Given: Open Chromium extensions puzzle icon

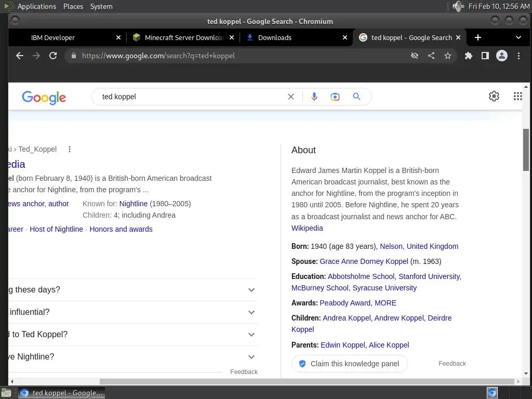Looking at the screenshot, I should click(469, 56).
